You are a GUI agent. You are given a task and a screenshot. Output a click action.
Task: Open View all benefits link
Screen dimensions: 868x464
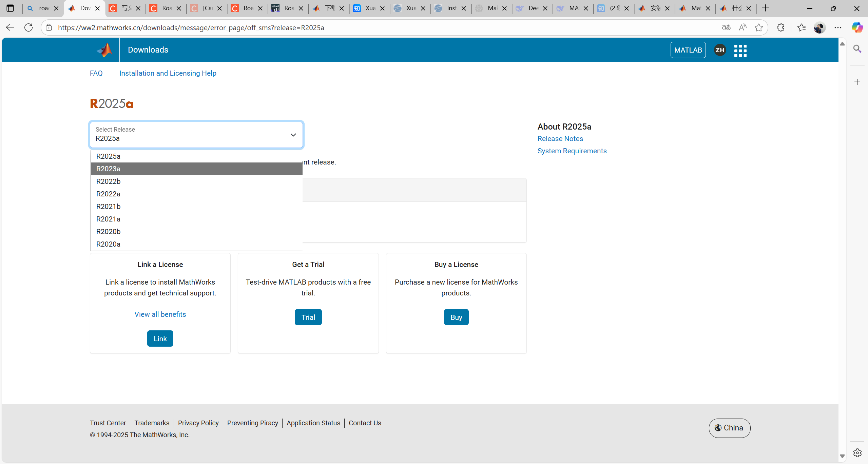pos(160,314)
